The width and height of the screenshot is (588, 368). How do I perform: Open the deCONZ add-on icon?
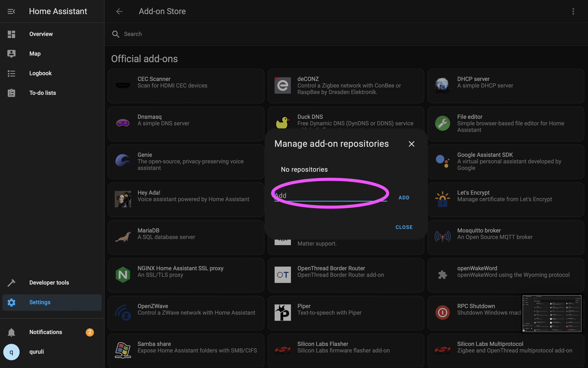point(283,85)
